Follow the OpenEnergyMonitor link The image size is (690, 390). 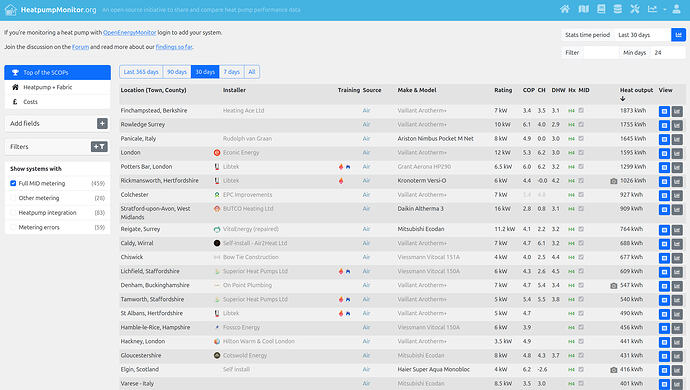[129, 33]
